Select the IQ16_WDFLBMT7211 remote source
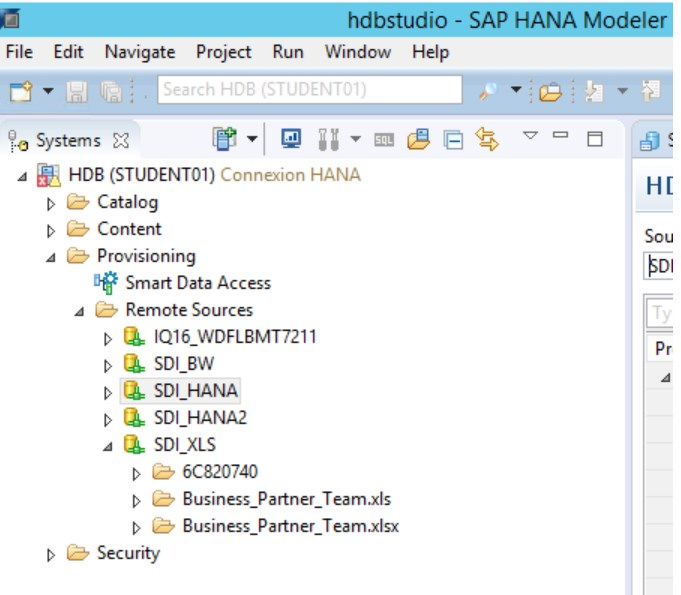 tap(220, 337)
